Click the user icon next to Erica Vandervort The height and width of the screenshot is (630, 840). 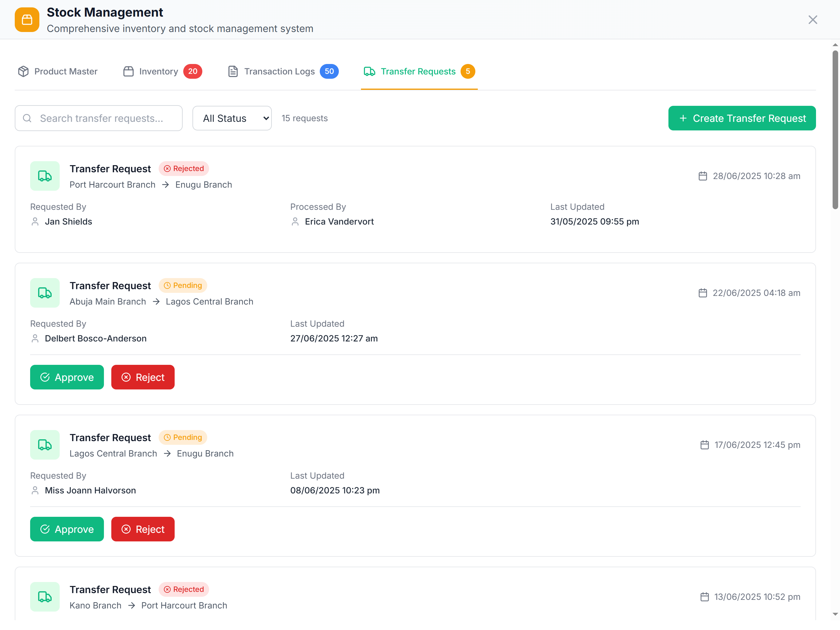tap(295, 221)
